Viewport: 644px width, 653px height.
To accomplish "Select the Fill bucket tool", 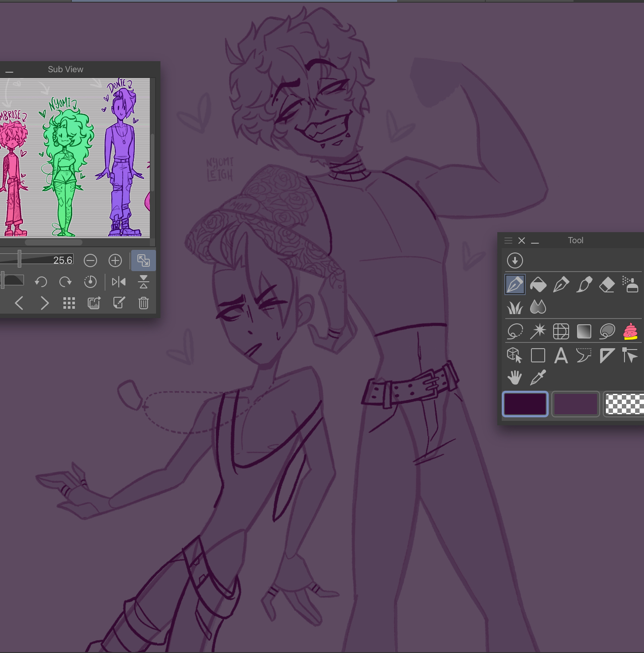I will click(x=538, y=284).
